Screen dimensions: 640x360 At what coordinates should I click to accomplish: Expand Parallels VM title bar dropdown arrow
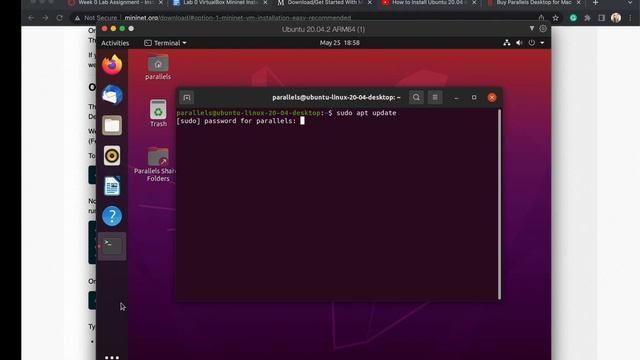pos(531,29)
